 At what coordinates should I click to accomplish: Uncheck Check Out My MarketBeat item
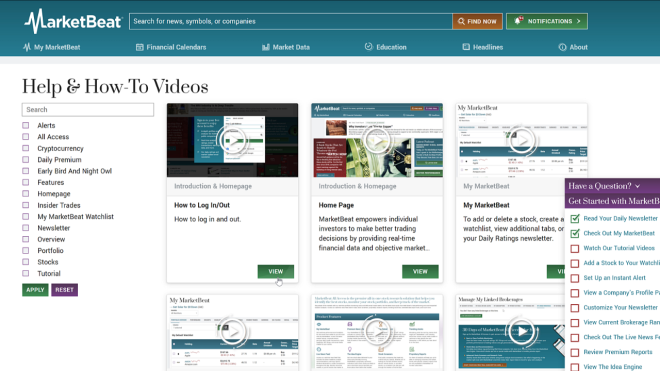575,233
